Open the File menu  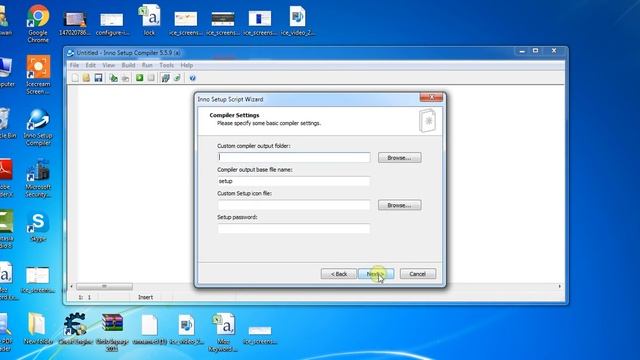click(x=74, y=65)
